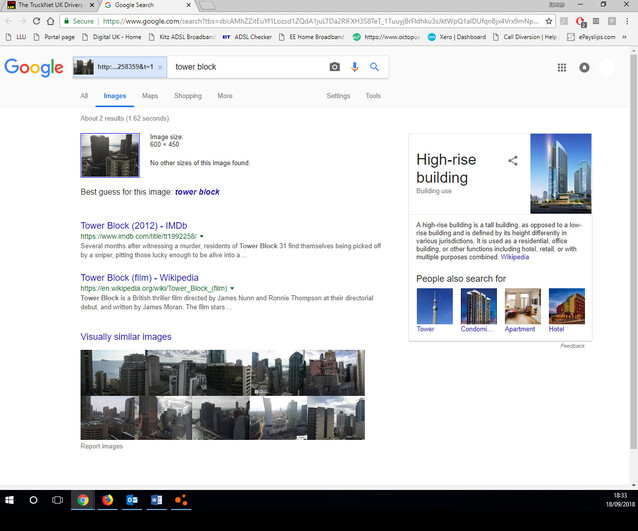
Task: Click the blue magnifier search button
Action: 374,67
